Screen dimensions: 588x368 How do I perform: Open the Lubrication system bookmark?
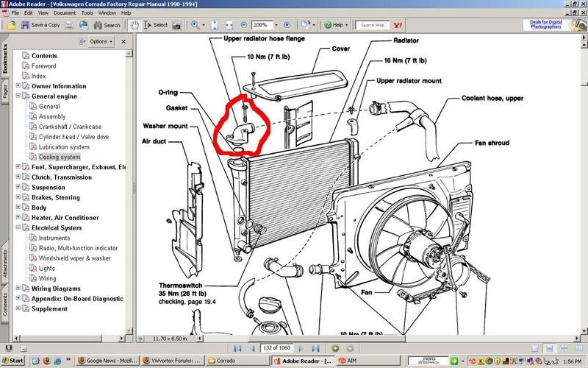(x=64, y=146)
